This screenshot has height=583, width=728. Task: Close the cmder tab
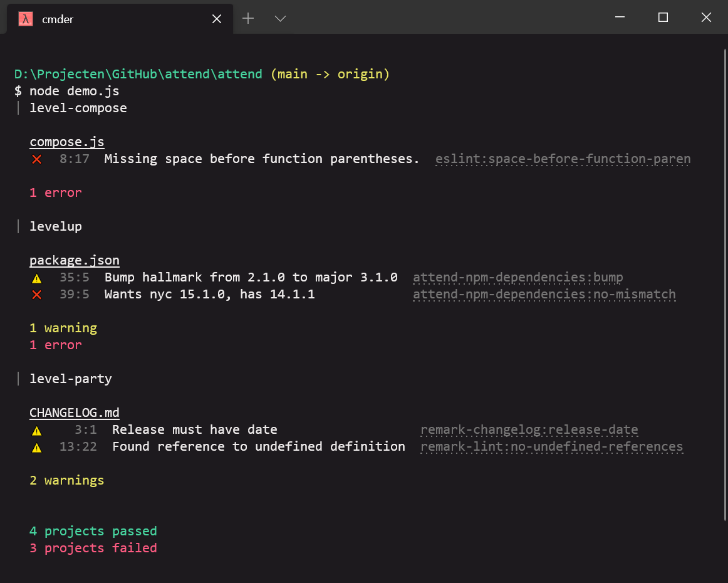pyautogui.click(x=217, y=19)
